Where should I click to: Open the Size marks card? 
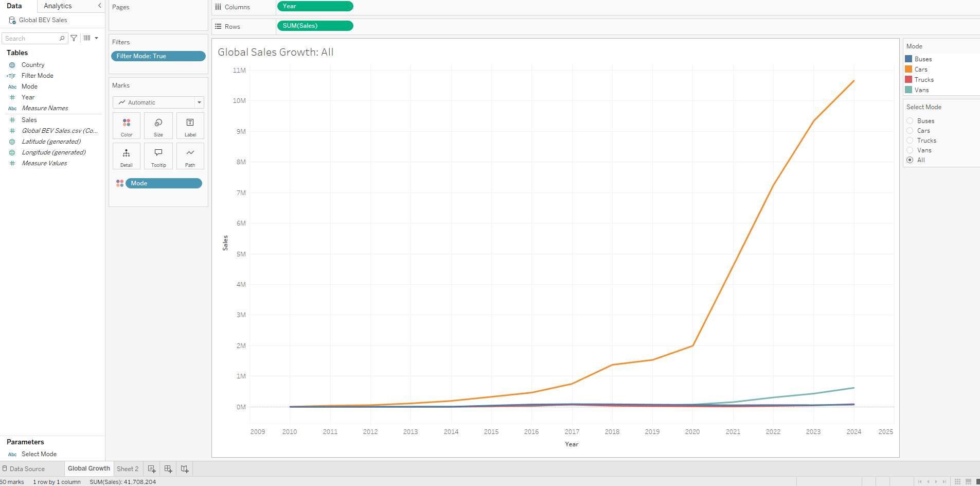(158, 126)
